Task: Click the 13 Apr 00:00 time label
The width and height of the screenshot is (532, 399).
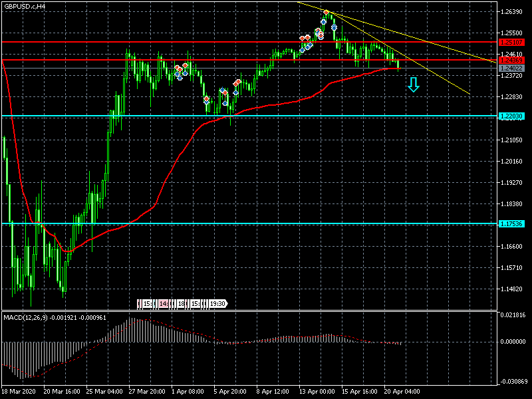Action: pos(317,391)
